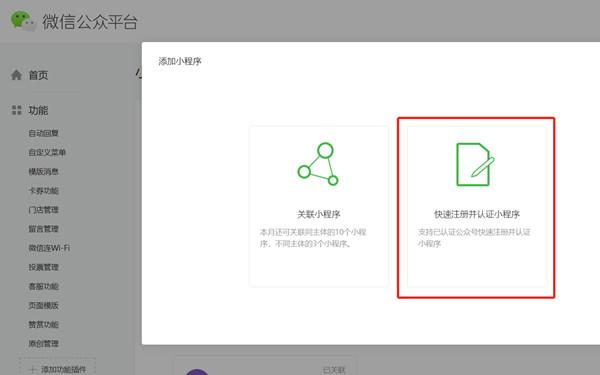The width and height of the screenshot is (600, 375).
Task: Click the 已关联 status behind the dialog
Action: click(334, 370)
